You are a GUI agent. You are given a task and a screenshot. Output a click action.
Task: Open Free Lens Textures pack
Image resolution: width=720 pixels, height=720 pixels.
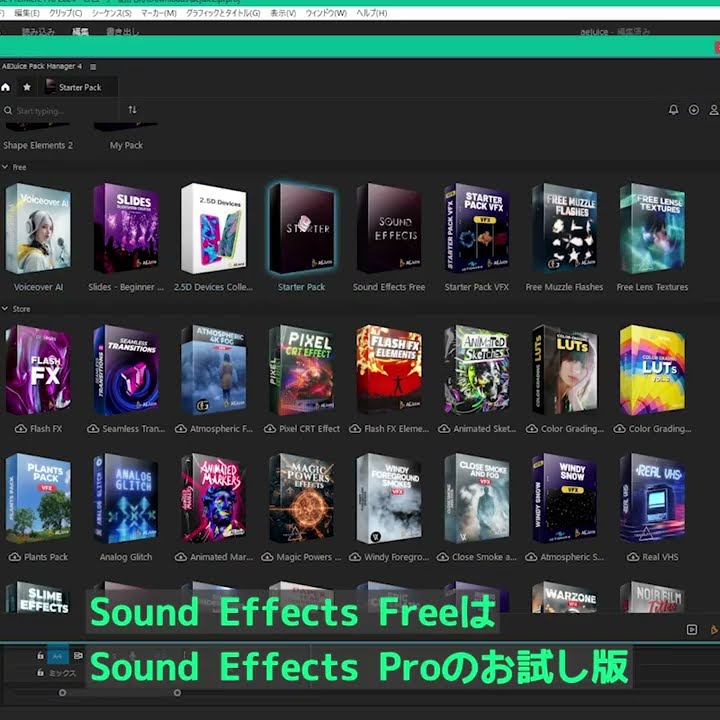[652, 228]
